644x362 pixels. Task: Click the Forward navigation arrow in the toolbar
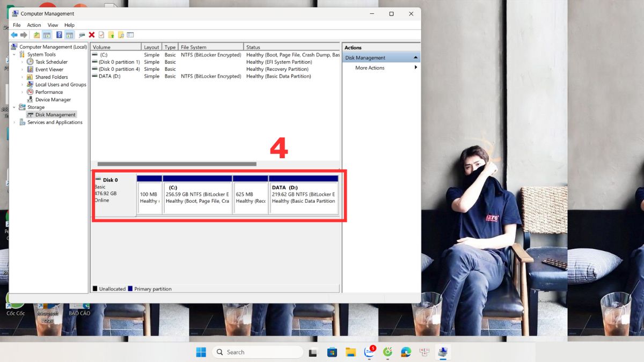(24, 34)
